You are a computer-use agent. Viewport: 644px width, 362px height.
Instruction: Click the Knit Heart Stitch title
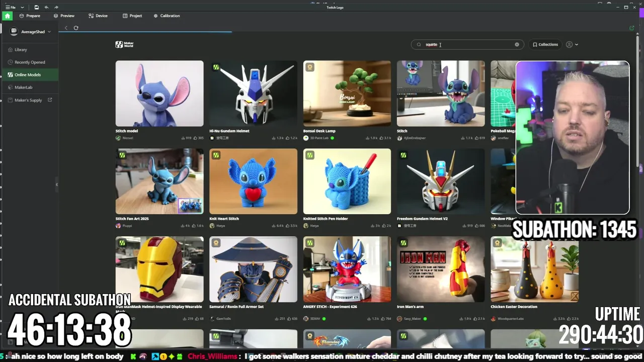(224, 219)
